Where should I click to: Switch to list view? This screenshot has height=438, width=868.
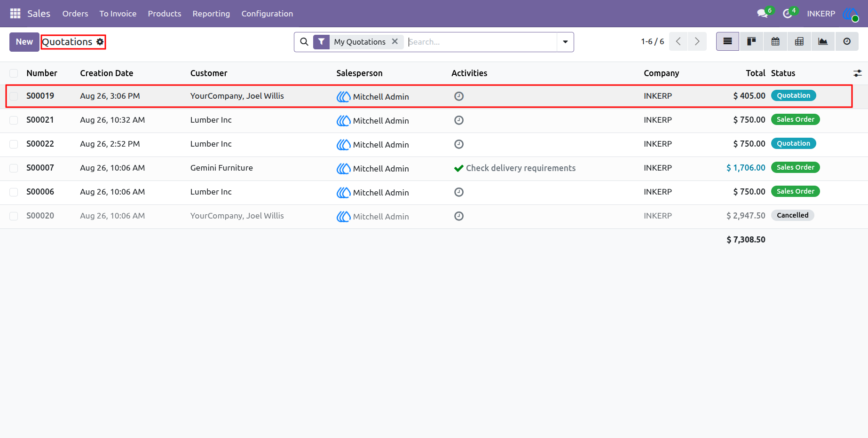(727, 41)
